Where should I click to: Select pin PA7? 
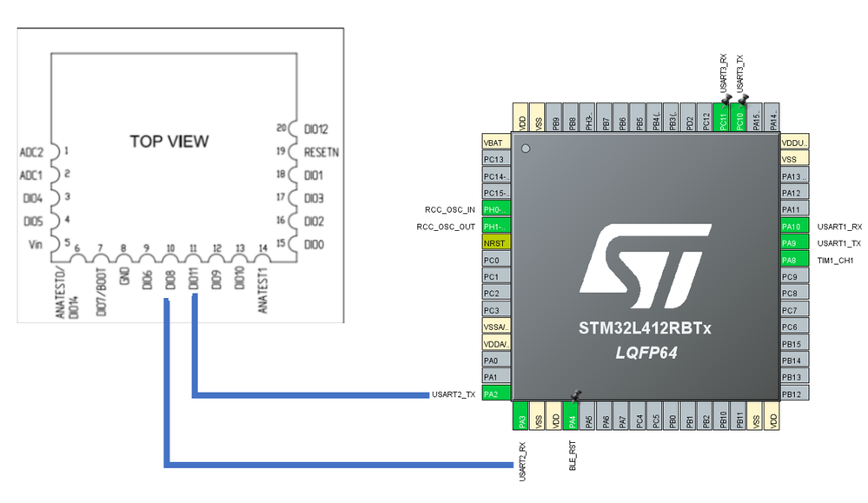click(x=621, y=415)
